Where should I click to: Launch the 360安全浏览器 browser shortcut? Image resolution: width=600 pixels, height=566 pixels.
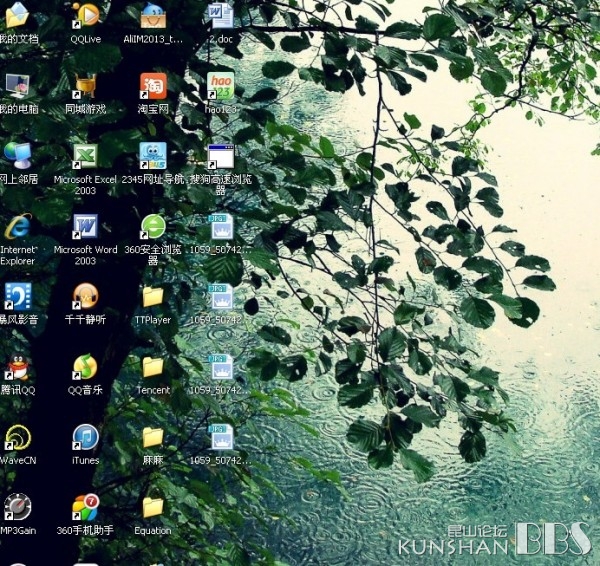153,227
